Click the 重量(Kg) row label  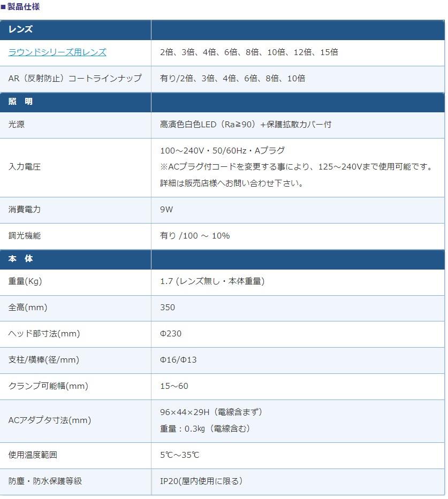pyautogui.click(x=25, y=281)
